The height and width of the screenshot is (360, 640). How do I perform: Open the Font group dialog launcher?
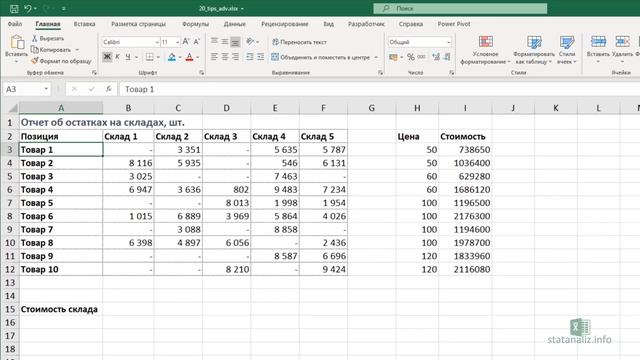202,73
